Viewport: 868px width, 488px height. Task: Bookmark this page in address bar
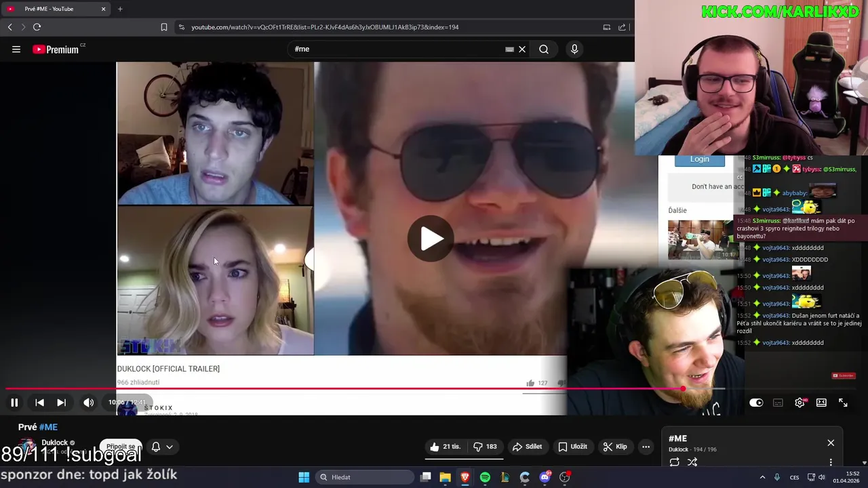coord(164,27)
